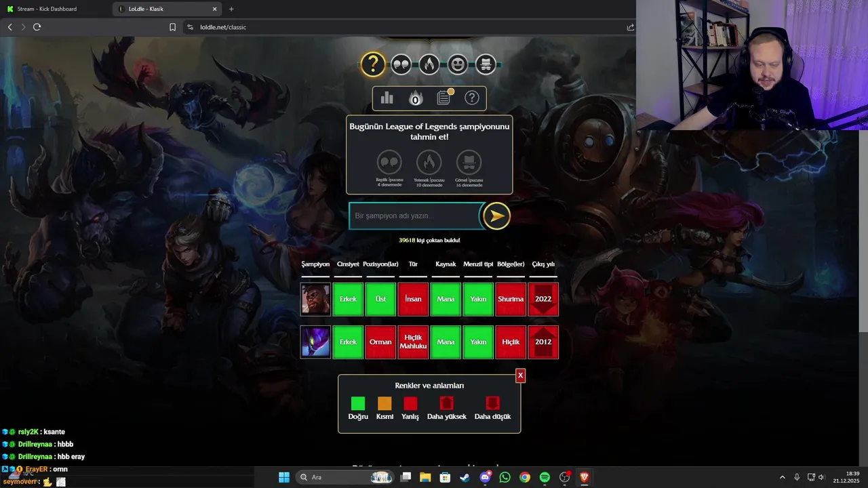The height and width of the screenshot is (488, 868).
Task: Focus the champion name input field
Action: point(415,216)
